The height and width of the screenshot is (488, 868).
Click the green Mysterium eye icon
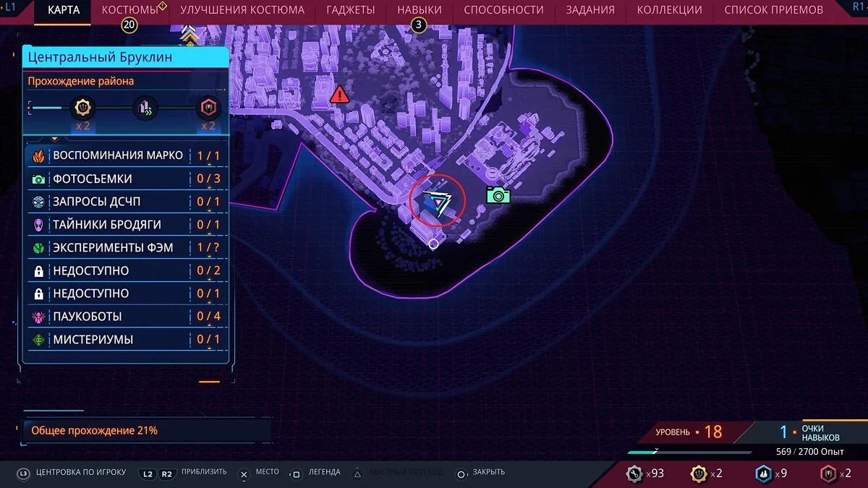coord(38,340)
